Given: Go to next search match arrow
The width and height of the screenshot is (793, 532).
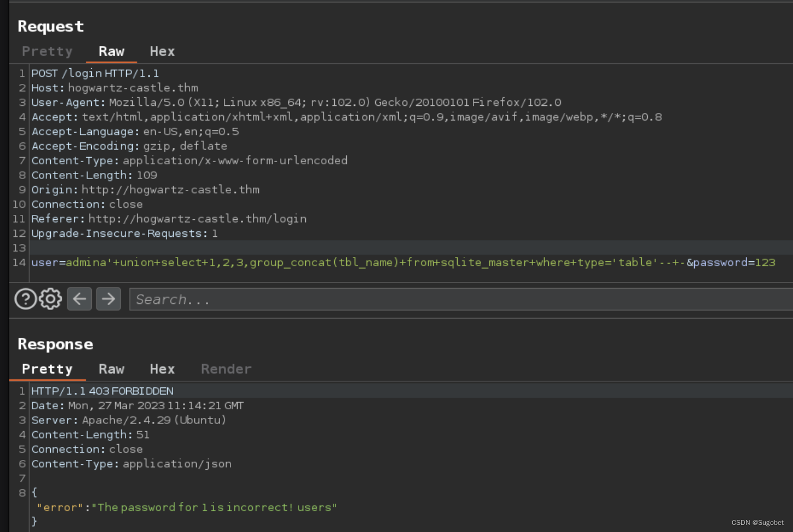Looking at the screenshot, I should 109,299.
